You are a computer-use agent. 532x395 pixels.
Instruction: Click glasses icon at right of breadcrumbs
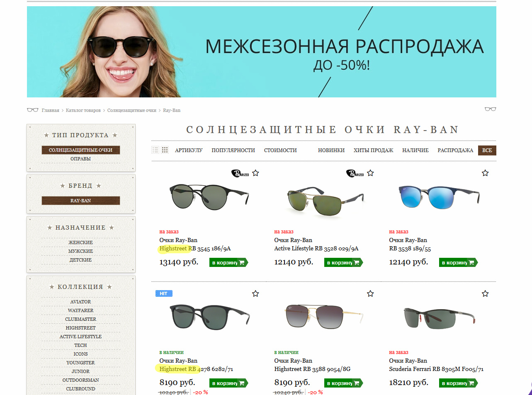(x=490, y=109)
